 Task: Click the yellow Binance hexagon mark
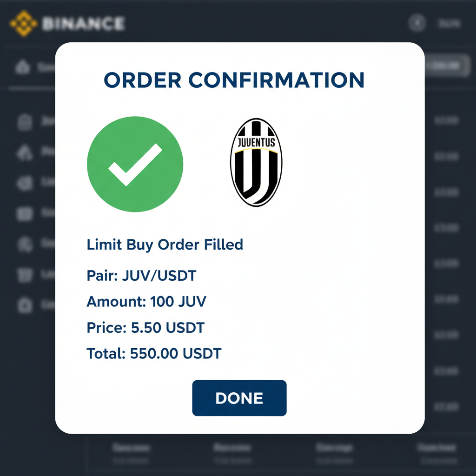24,23
